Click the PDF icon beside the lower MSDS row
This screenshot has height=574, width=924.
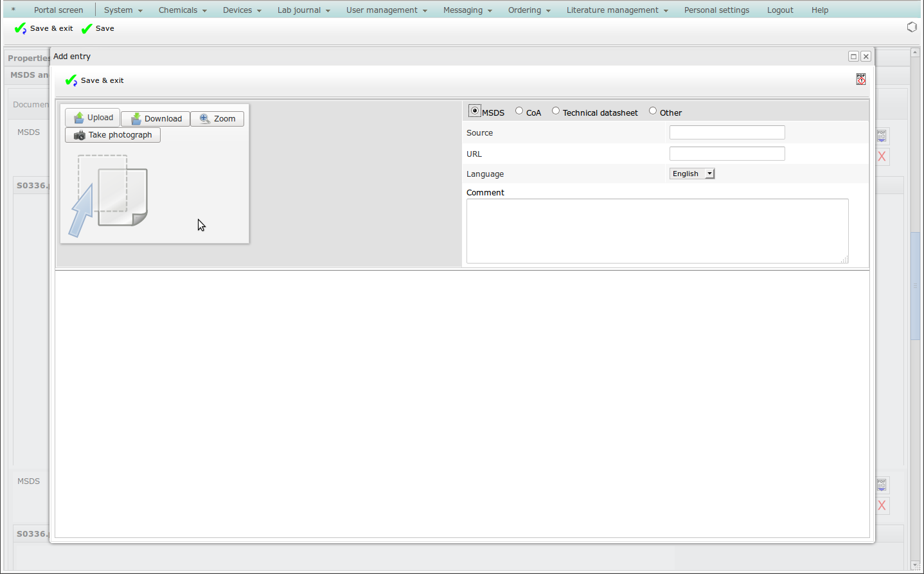(x=882, y=485)
